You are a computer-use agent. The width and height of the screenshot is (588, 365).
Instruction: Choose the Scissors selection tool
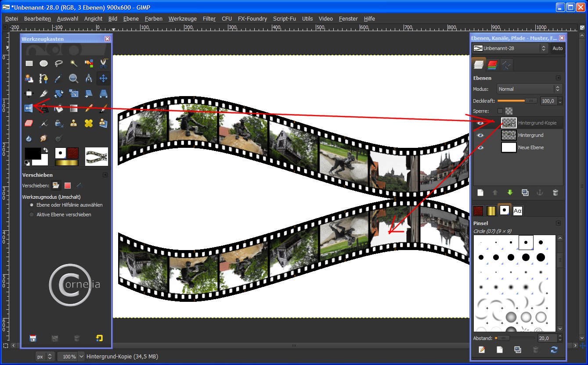coord(103,63)
